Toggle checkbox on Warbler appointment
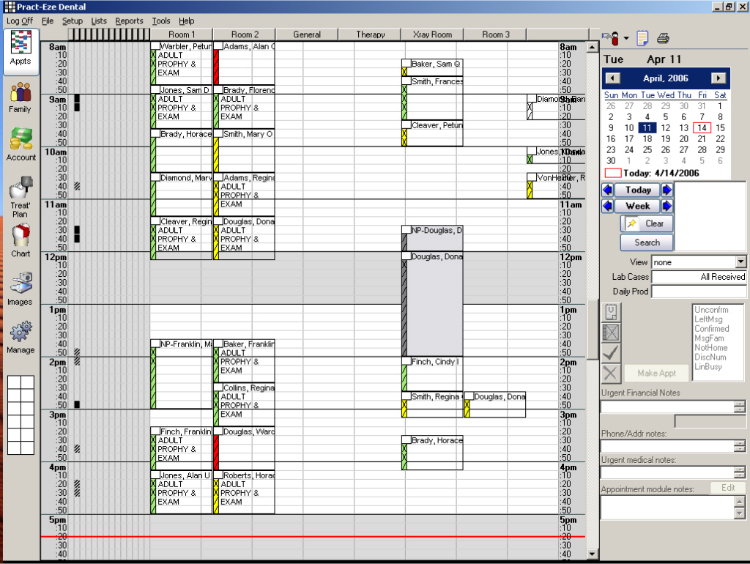This screenshot has height=564, width=750. (x=155, y=46)
